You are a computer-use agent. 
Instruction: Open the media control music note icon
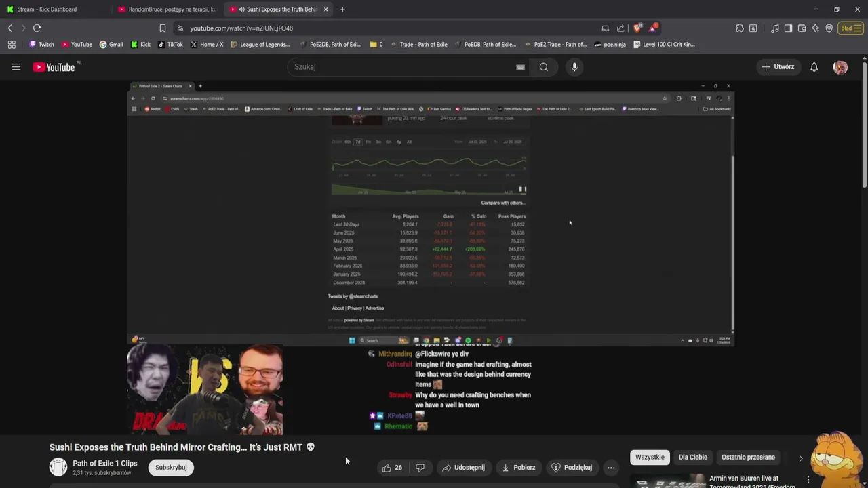point(774,28)
